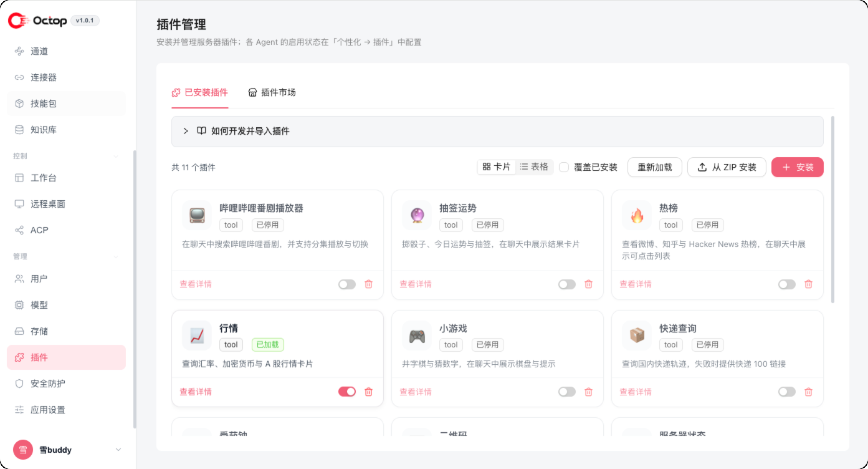868x469 pixels.
Task: Delete the 抽签运势 plugin
Action: 588,284
